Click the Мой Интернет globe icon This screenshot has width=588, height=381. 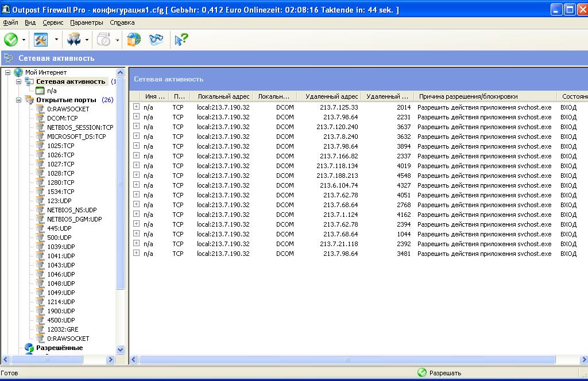(18, 72)
